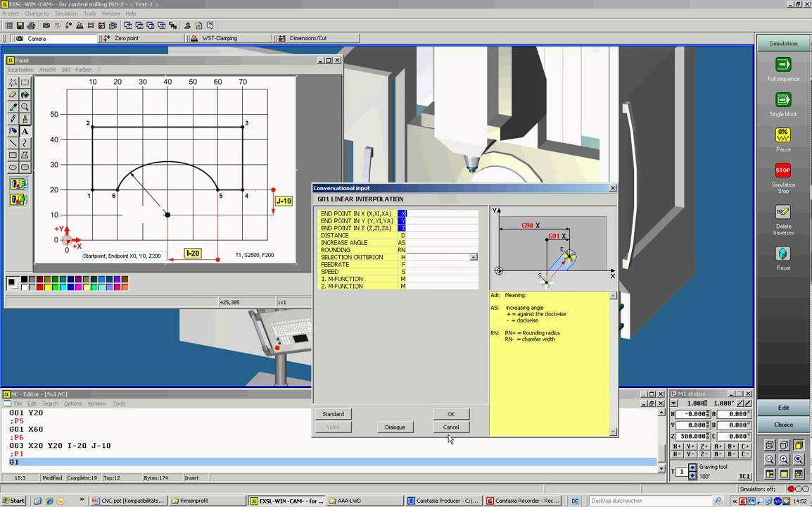
Task: Open the MT status dropdown arrow
Action: [x=673, y=403]
